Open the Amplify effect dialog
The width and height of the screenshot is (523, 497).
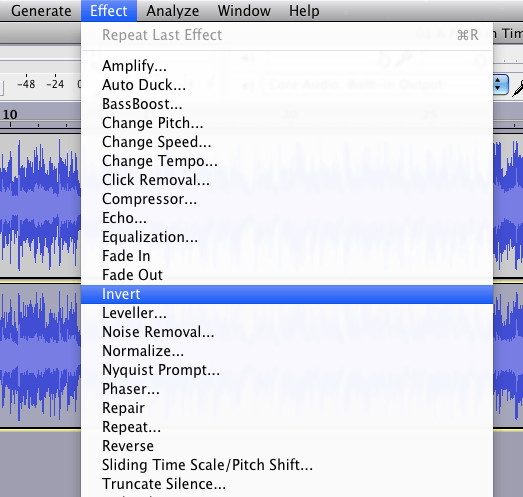287,66
